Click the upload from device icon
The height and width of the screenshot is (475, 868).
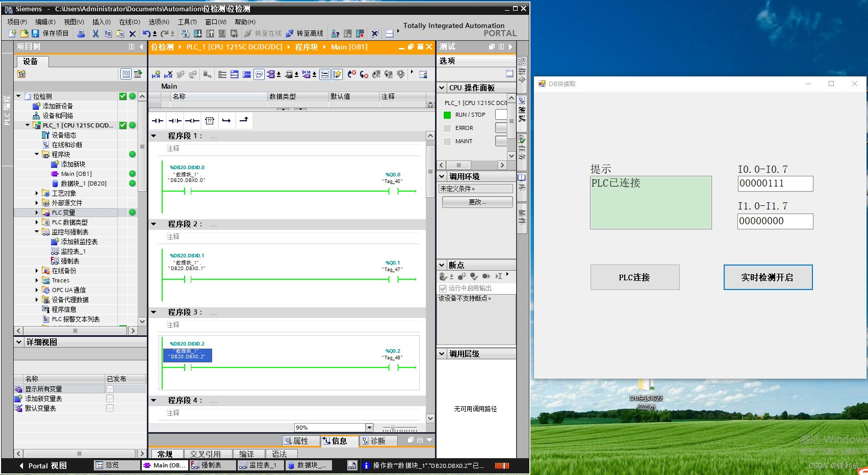coord(210,33)
